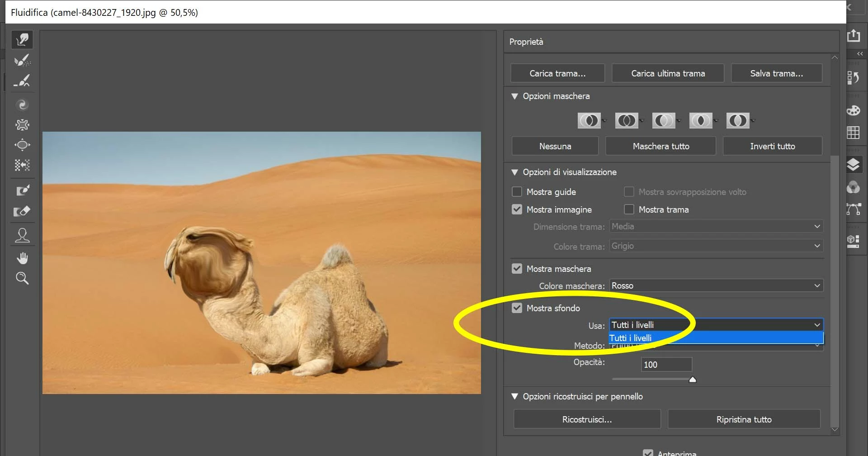This screenshot has width=868, height=456.
Task: Open the Colore trama dropdown
Action: click(x=716, y=246)
